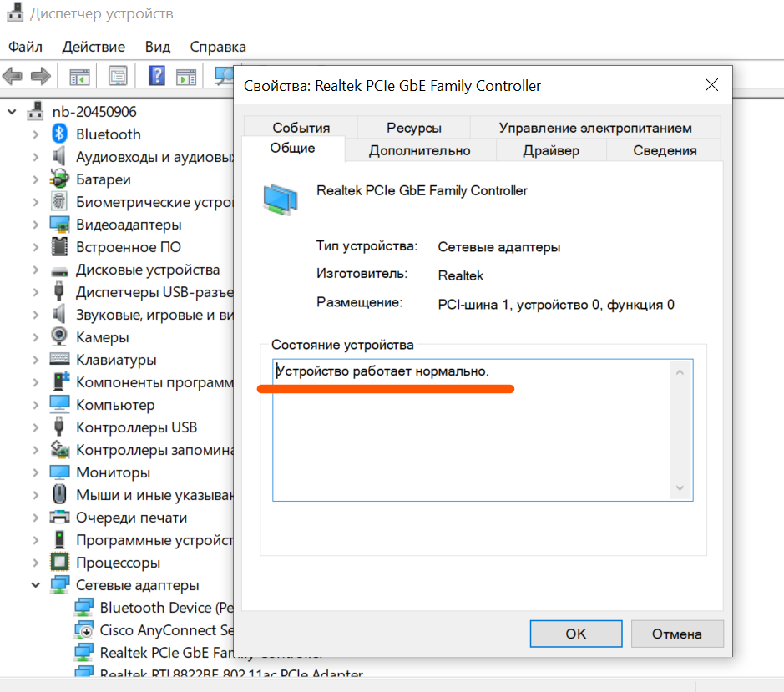Close the Properties dialog with X
This screenshot has height=692, width=784.
click(x=711, y=85)
